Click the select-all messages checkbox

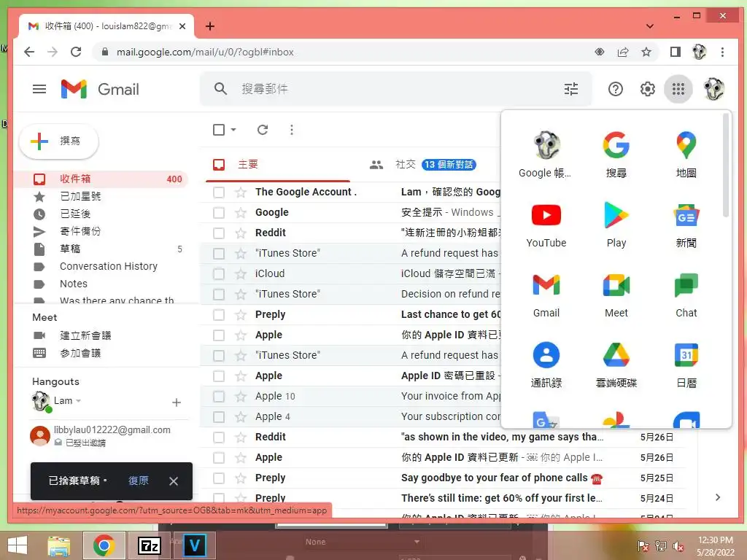coord(219,130)
